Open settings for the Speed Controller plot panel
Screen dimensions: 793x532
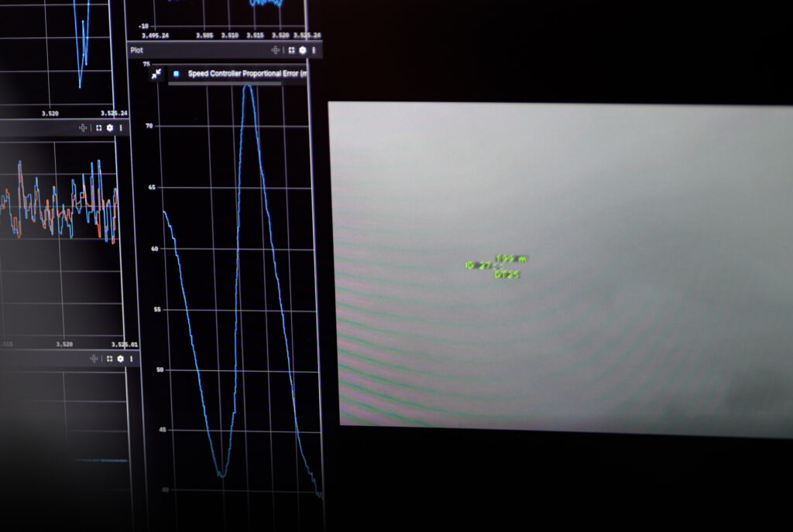coord(303,50)
